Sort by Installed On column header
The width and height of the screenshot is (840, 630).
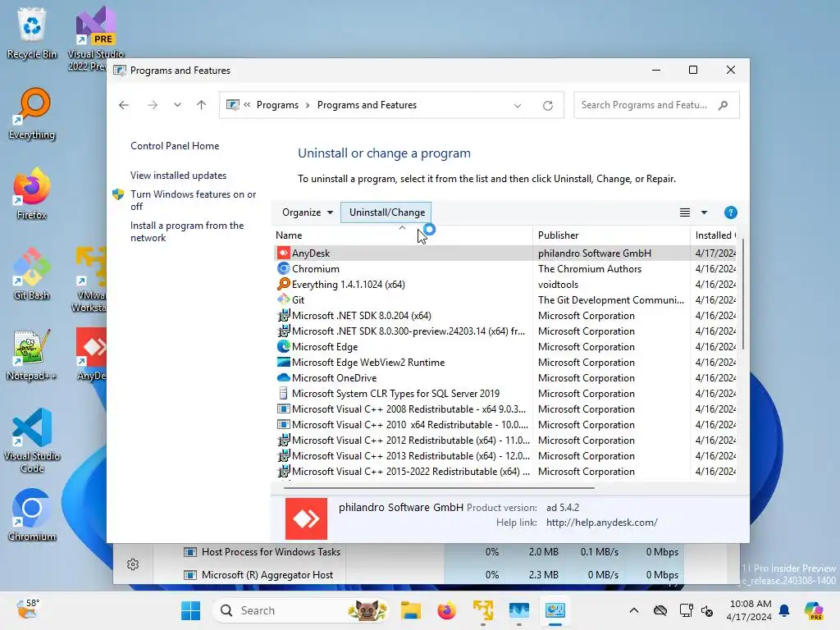click(714, 235)
